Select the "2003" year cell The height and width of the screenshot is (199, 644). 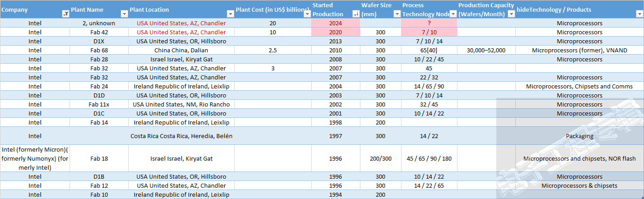coord(336,95)
